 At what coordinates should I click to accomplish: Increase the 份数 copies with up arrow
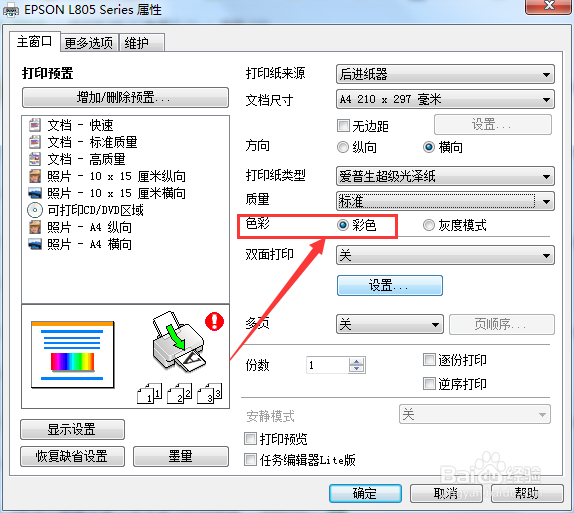(357, 361)
